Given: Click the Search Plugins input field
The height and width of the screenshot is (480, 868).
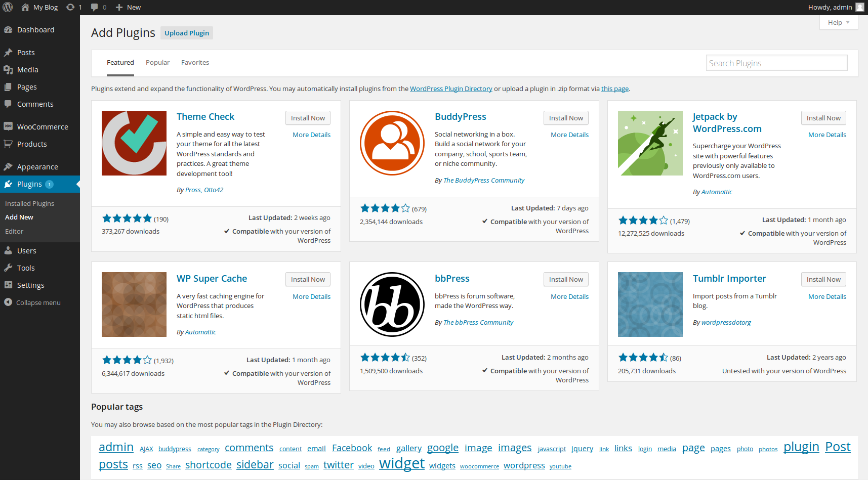Looking at the screenshot, I should (776, 63).
